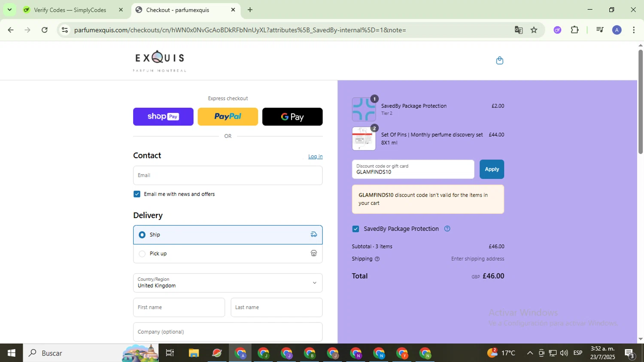Viewport: 644px width, 362px height.
Task: Close the Verify Codes — SimplyCodes tab
Action: coord(121,9)
